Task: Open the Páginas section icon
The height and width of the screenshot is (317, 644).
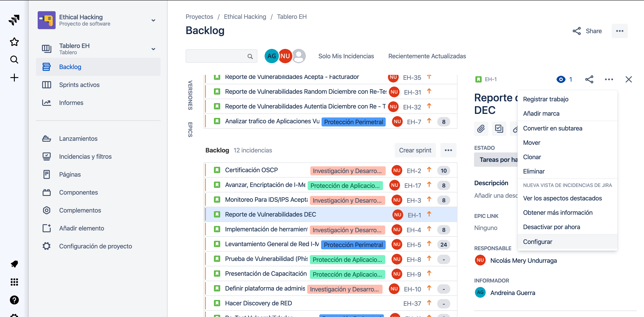Action: (x=46, y=174)
